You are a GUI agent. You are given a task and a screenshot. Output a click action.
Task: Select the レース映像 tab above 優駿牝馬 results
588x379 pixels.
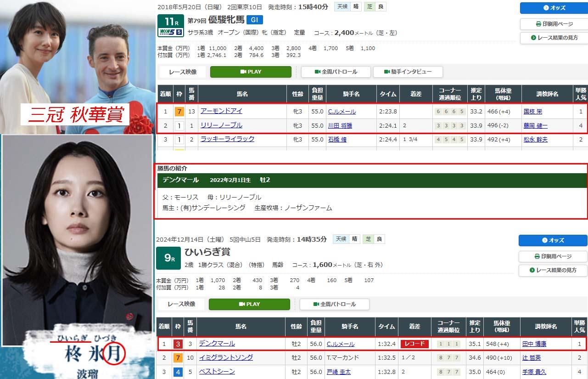(x=182, y=72)
